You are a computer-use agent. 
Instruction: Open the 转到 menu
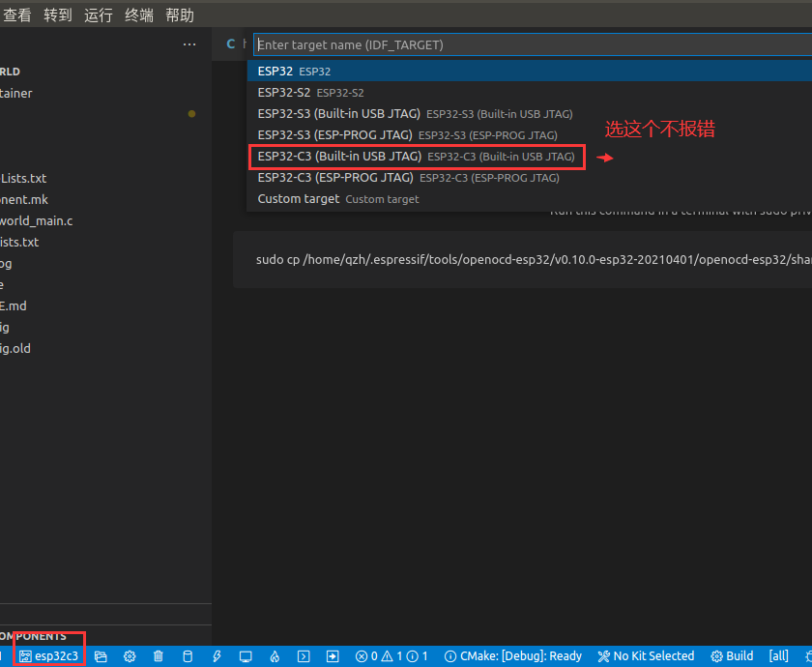point(57,15)
